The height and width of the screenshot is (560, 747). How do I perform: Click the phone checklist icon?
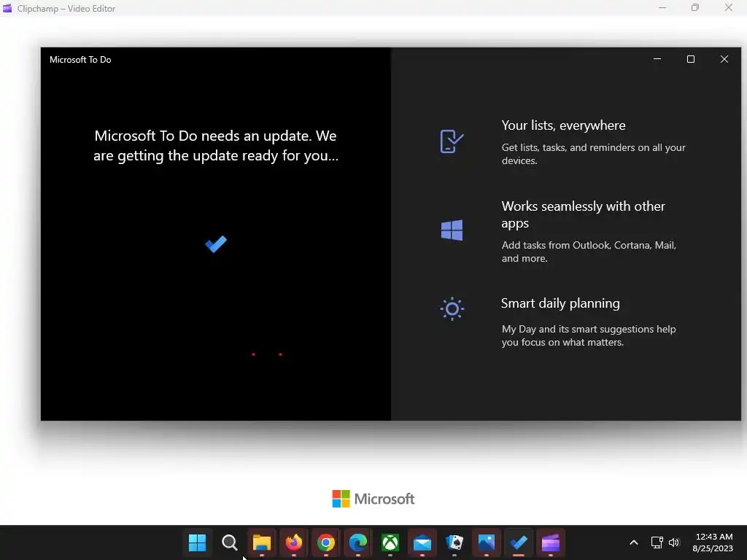coord(452,141)
